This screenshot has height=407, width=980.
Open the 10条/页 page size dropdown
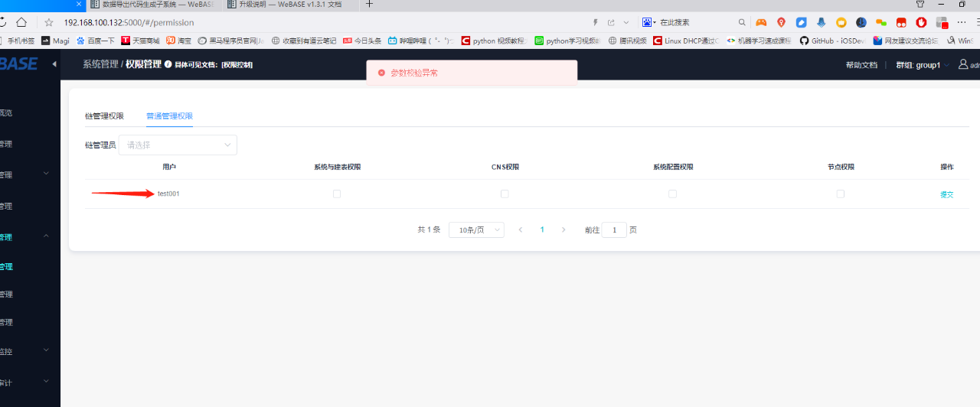click(476, 230)
